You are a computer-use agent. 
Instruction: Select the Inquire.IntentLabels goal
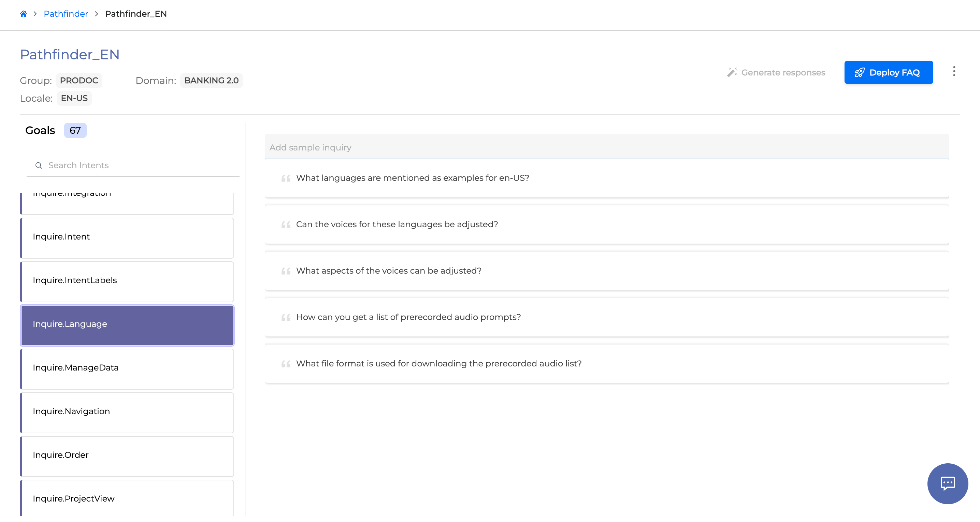pyautogui.click(x=127, y=280)
